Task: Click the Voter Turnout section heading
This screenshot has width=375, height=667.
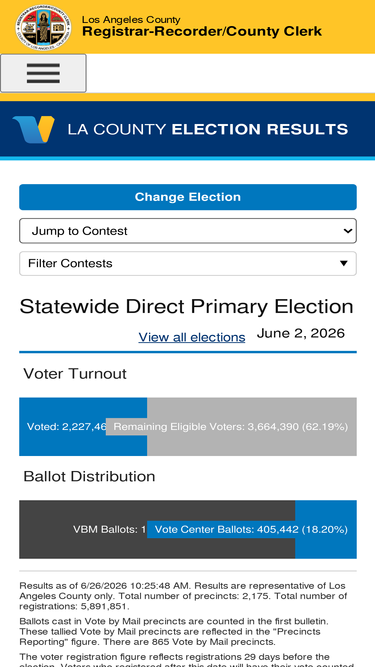Action: click(75, 373)
